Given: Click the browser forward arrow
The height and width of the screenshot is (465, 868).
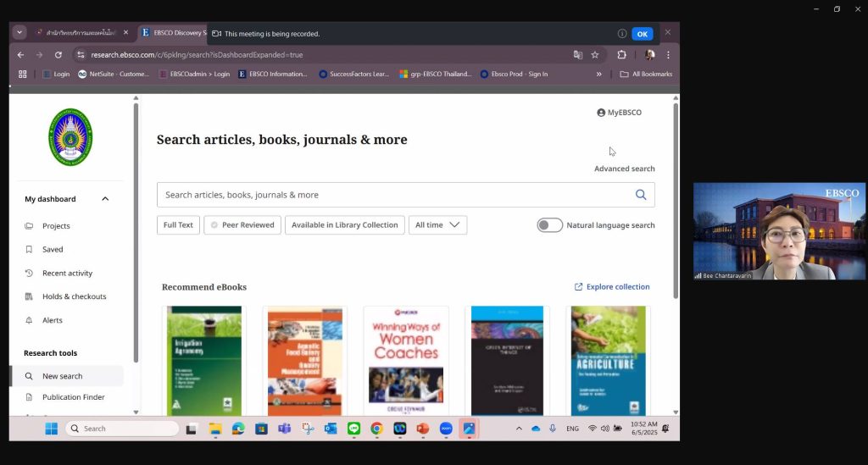Looking at the screenshot, I should 39,55.
